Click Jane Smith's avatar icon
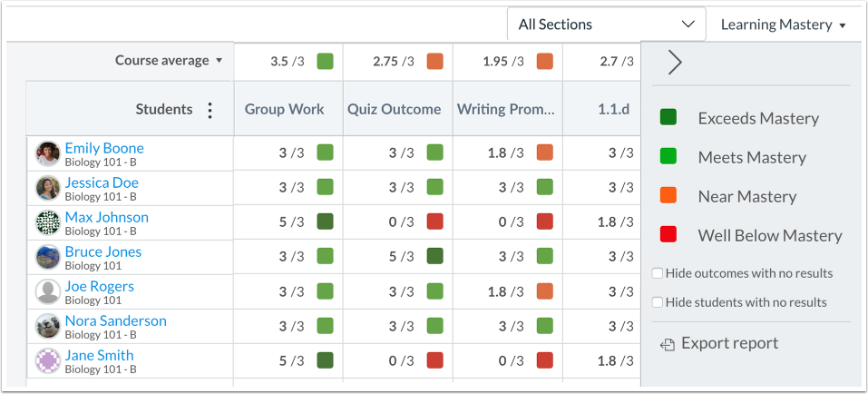The height and width of the screenshot is (394, 868). pos(47,360)
